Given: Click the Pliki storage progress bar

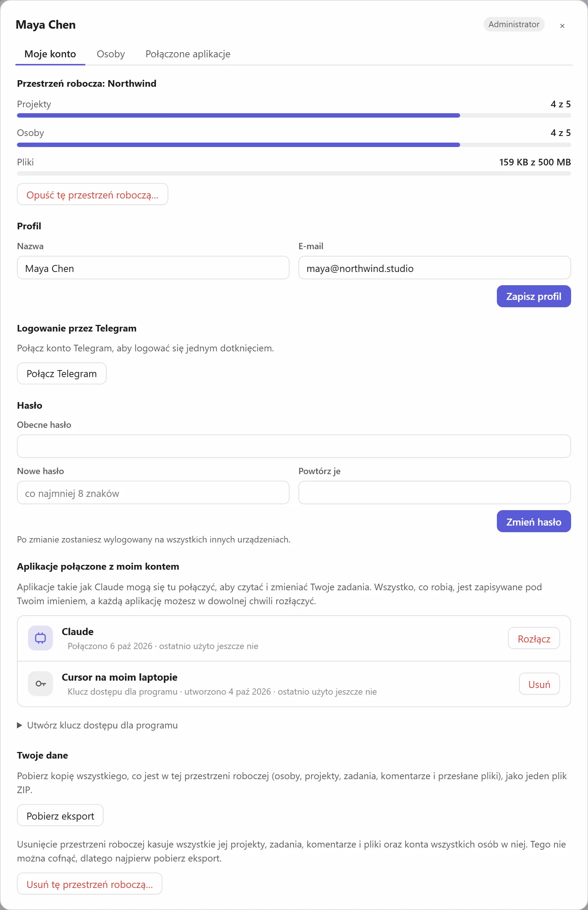Looking at the screenshot, I should pos(294,174).
